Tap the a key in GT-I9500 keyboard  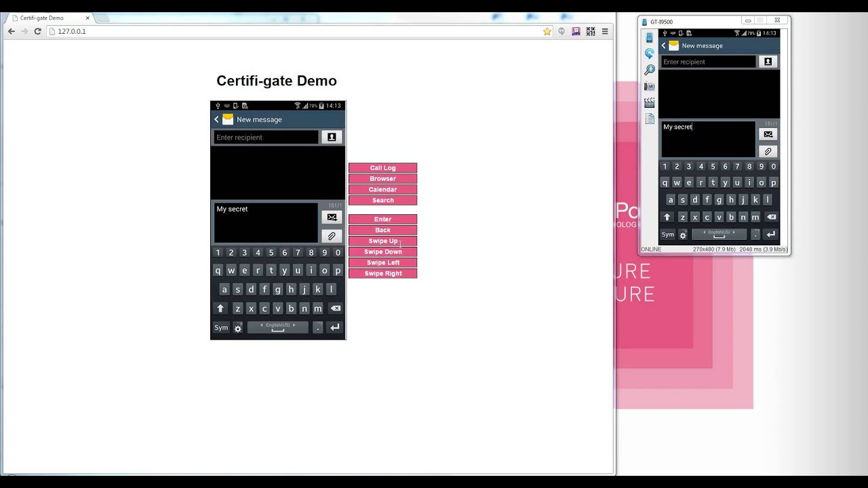pos(671,200)
